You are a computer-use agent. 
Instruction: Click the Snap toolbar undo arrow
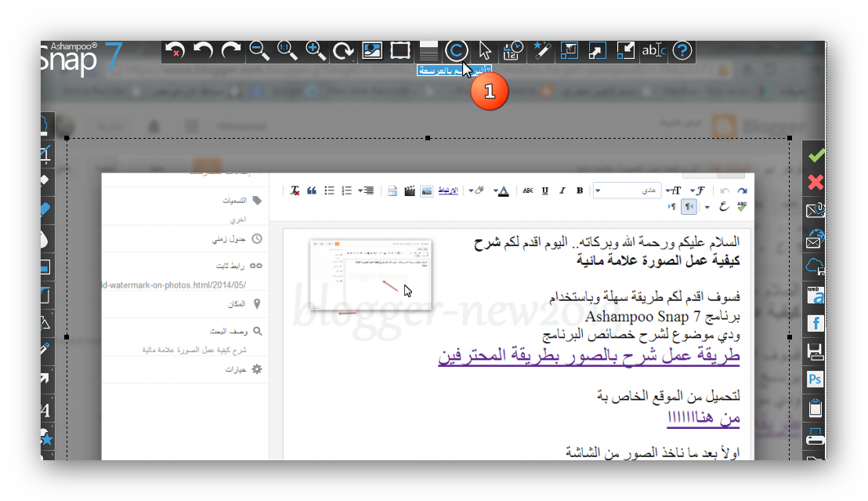203,51
